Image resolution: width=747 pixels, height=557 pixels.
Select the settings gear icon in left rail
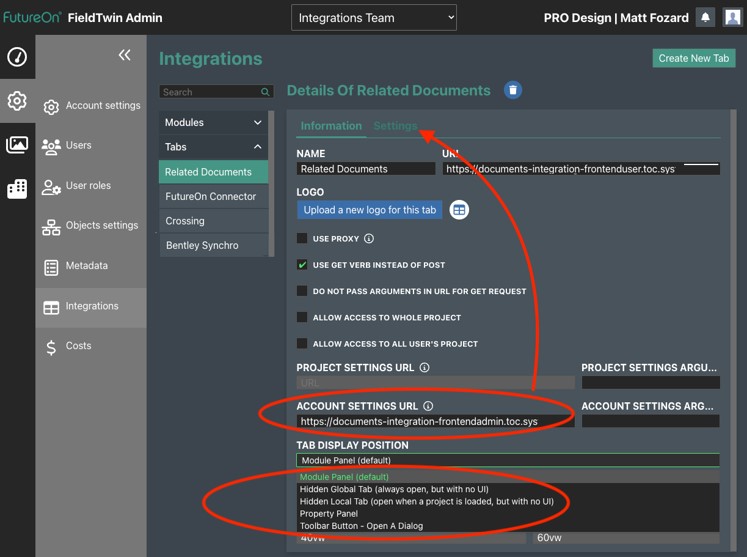pos(17,101)
